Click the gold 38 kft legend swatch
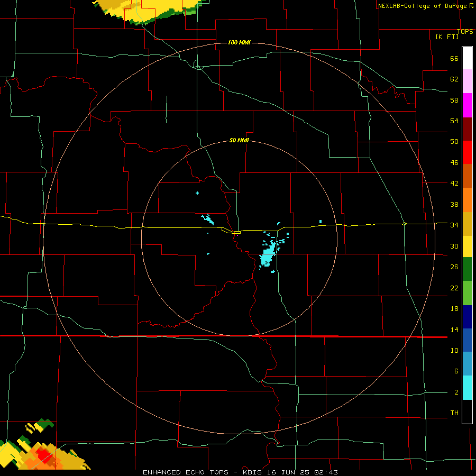This screenshot has height=476, width=476. click(x=467, y=224)
